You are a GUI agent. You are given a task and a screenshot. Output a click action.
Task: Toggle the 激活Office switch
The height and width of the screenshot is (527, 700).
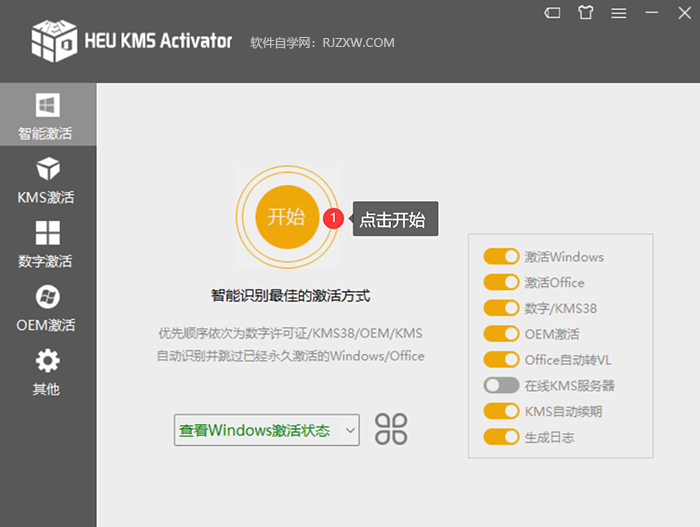501,282
